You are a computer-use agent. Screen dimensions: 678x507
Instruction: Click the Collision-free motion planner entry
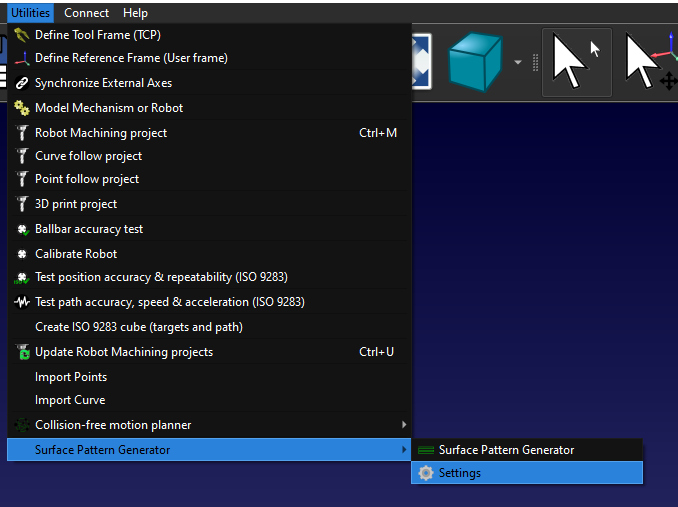coord(209,425)
